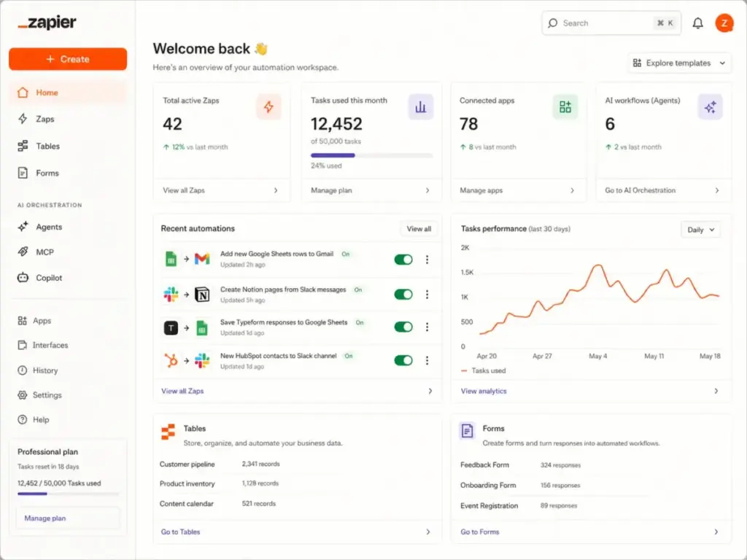Click Go to Tables link
747x560 pixels.
[x=181, y=532]
